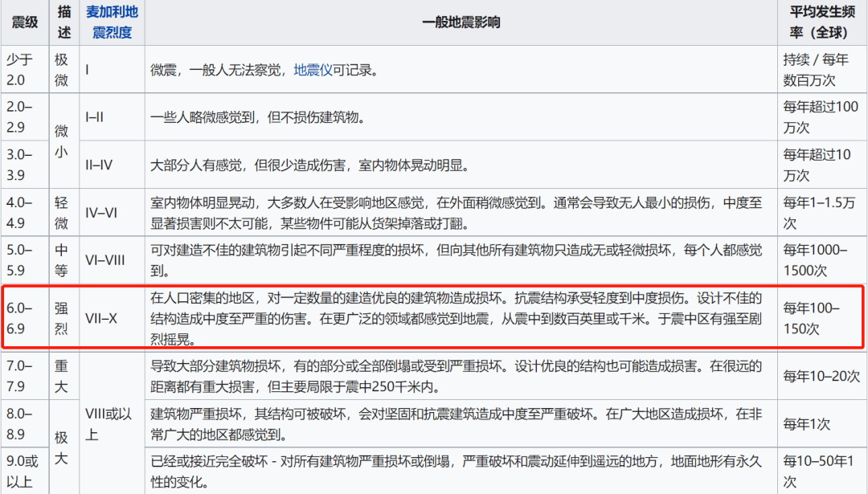This screenshot has height=494, width=868.
Task: Click the VII–X intensity cell
Action: click(102, 317)
